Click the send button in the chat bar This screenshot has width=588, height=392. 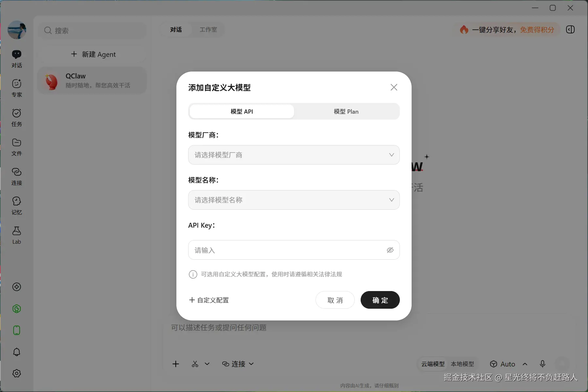tap(563, 364)
